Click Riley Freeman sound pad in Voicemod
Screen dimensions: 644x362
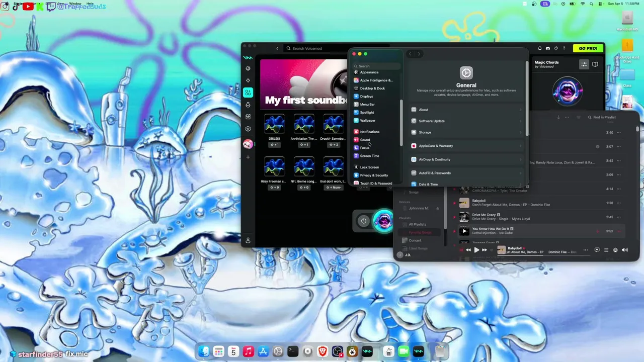(274, 167)
